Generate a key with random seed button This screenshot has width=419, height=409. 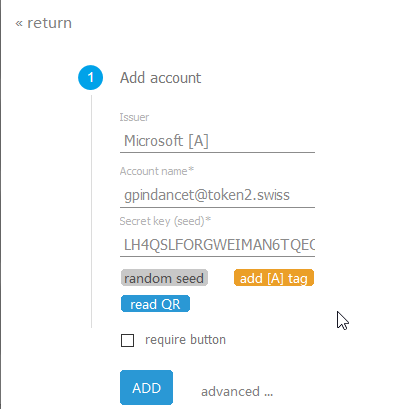click(x=164, y=278)
